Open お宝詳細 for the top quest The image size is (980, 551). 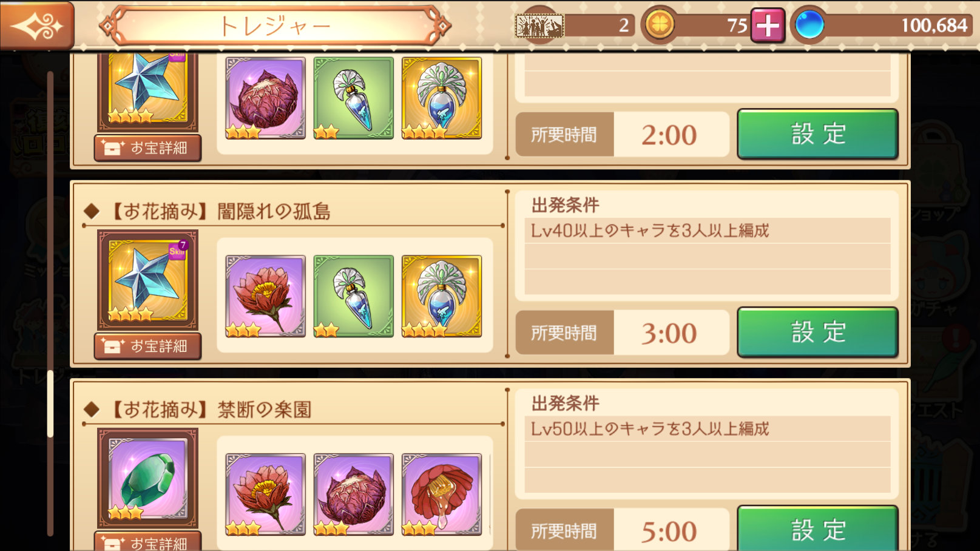[x=147, y=147]
